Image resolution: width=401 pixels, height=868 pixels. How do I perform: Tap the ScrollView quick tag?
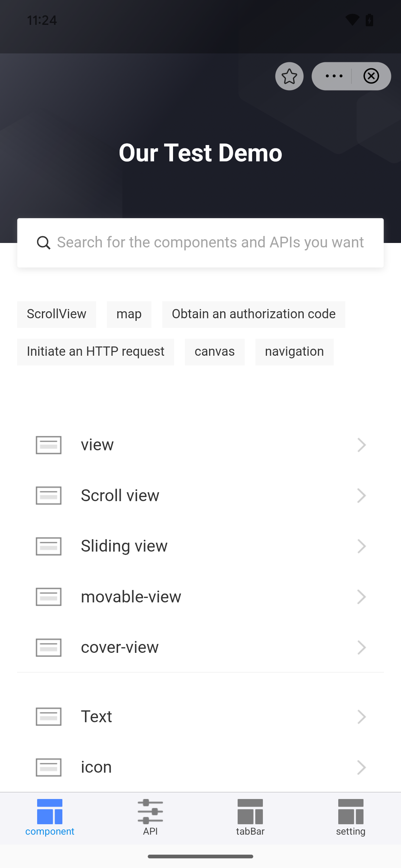pos(56,314)
